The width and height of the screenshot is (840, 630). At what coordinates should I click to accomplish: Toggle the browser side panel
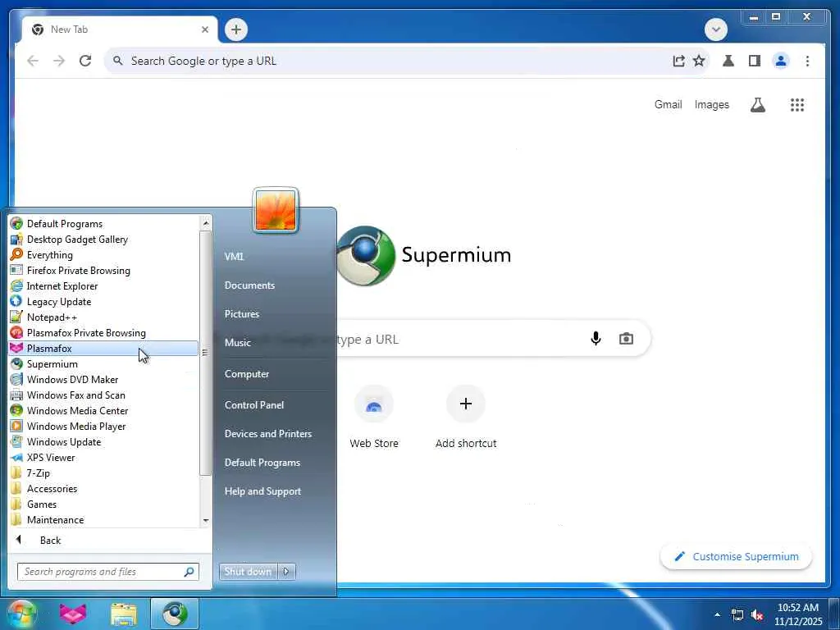coord(755,61)
